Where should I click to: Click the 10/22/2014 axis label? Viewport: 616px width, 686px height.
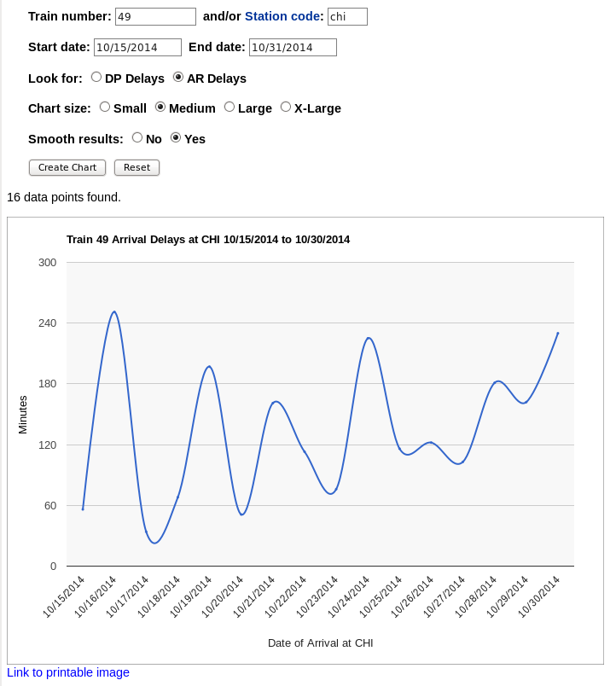285,596
